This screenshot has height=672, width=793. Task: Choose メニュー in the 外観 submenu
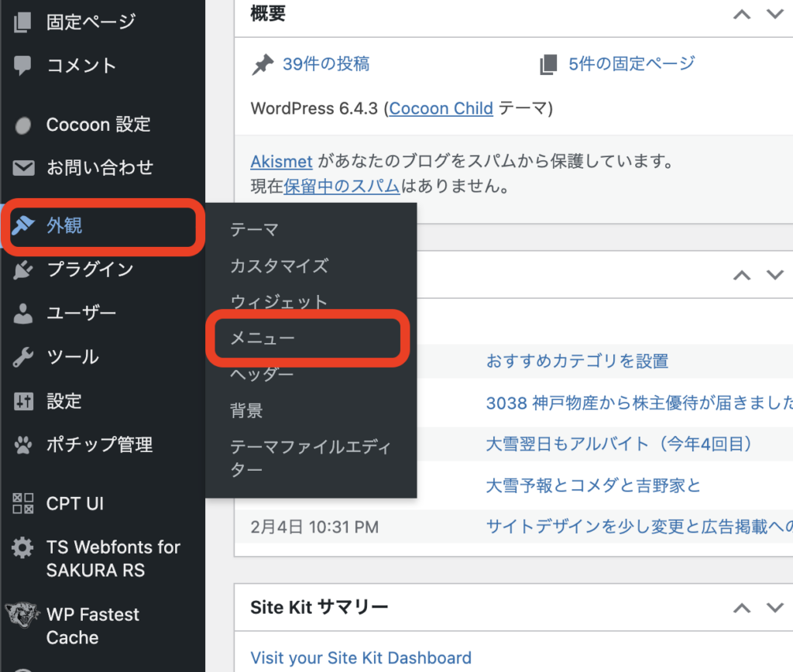pos(263,338)
